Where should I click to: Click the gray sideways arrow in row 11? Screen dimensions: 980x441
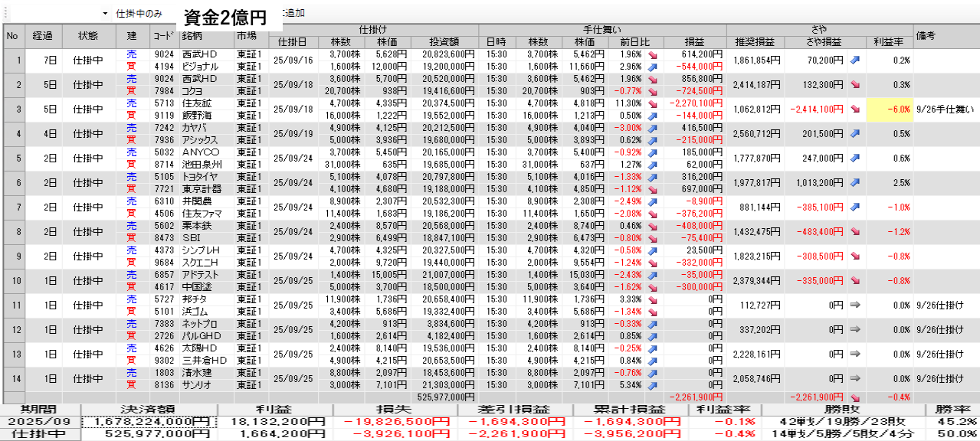[854, 305]
